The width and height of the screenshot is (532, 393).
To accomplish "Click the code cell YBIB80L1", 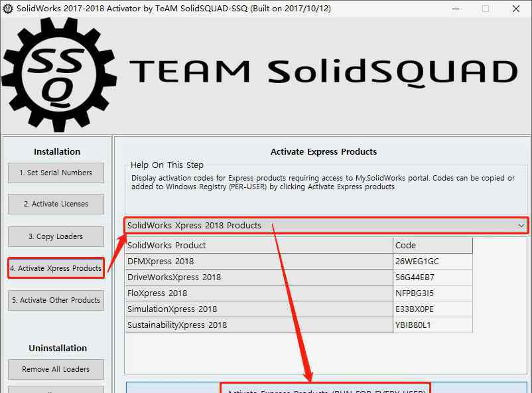I will (432, 325).
